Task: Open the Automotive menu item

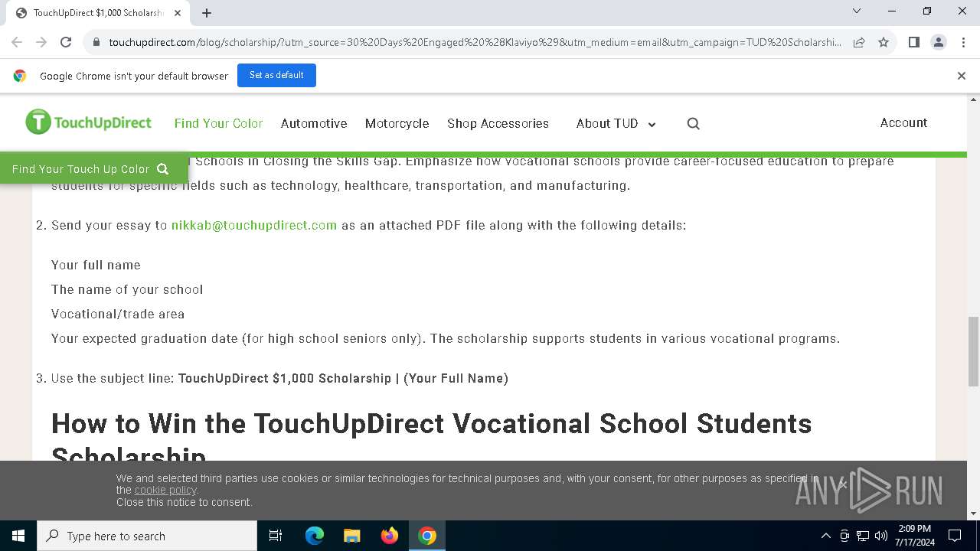Action: (x=314, y=123)
